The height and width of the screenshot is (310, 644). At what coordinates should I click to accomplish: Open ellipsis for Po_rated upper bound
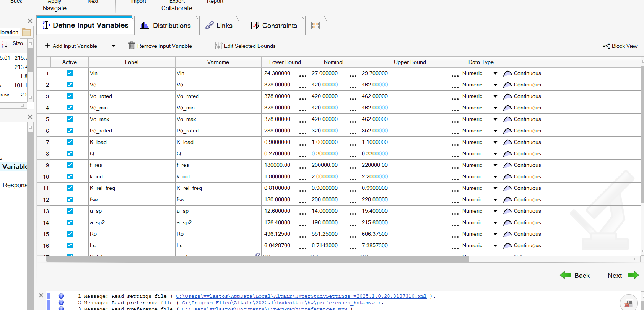(x=455, y=133)
